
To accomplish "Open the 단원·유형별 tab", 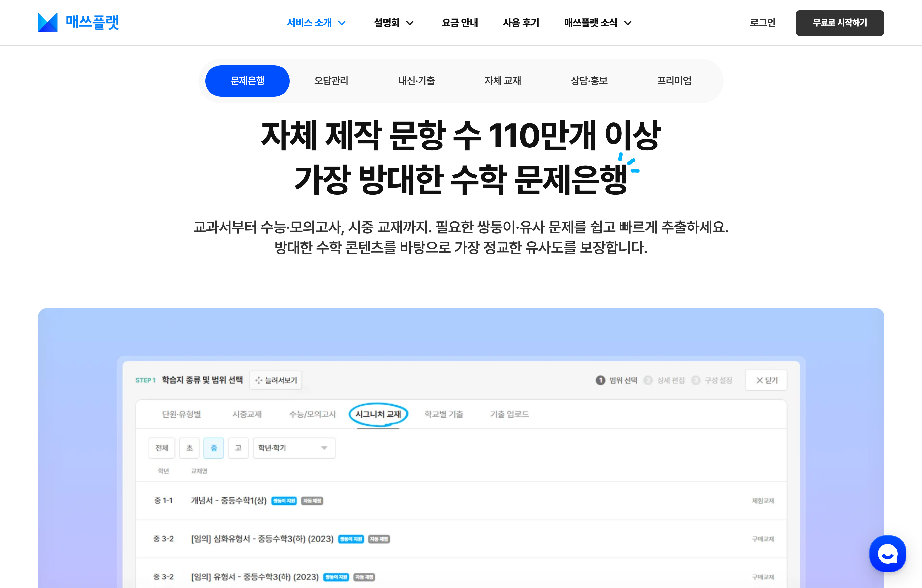I will coord(181,414).
